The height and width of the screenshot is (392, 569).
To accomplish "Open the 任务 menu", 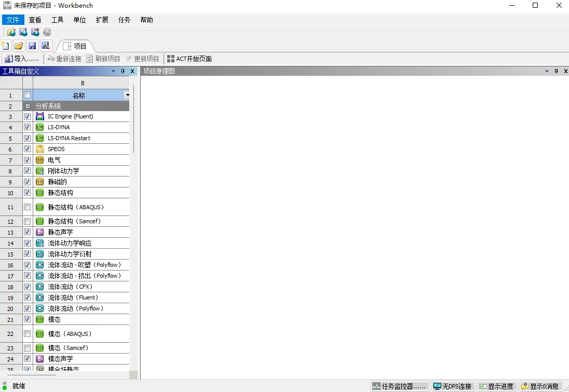I will pyautogui.click(x=124, y=20).
